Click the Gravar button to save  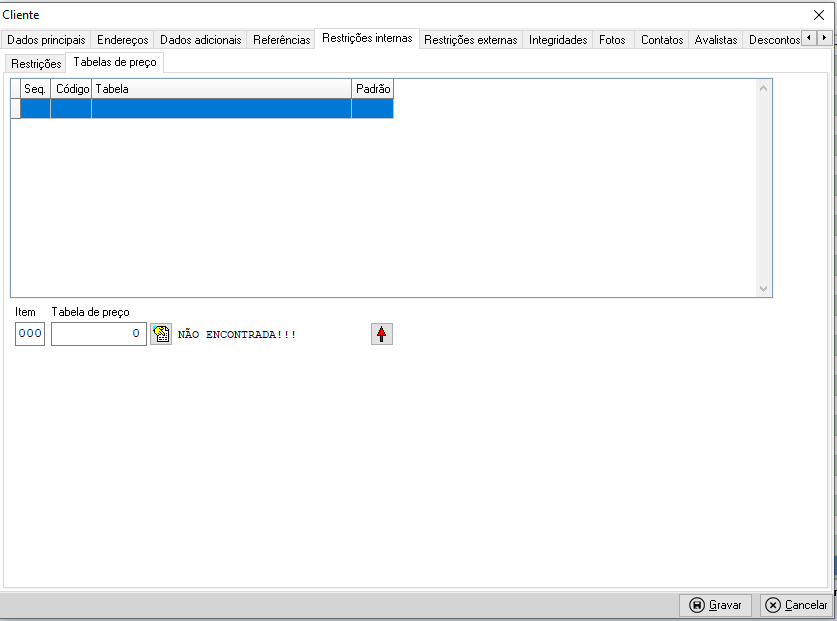click(716, 605)
